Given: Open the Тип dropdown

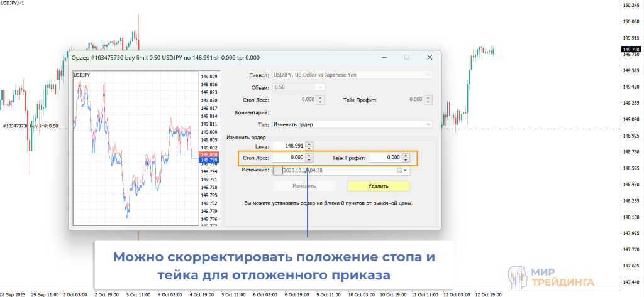Looking at the screenshot, I should [352, 124].
